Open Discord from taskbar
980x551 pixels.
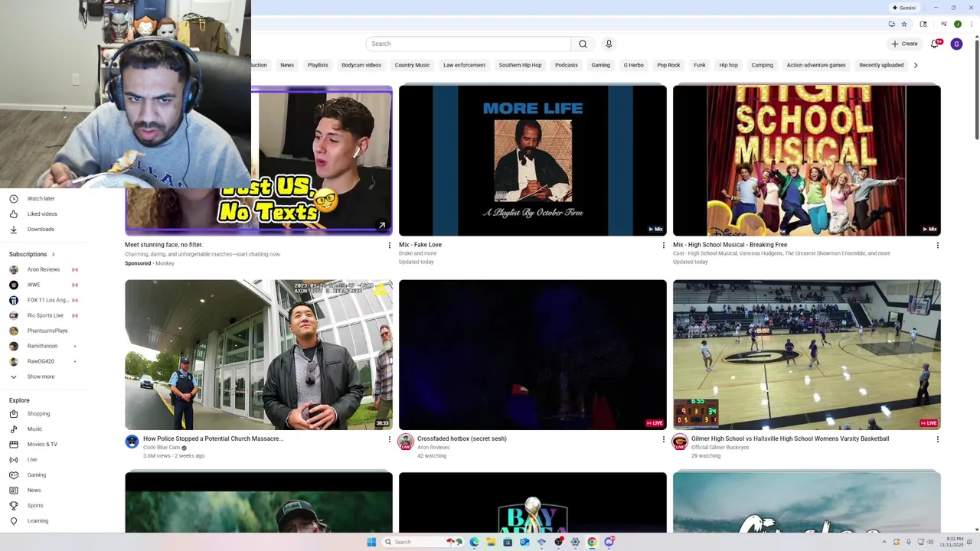(609, 542)
